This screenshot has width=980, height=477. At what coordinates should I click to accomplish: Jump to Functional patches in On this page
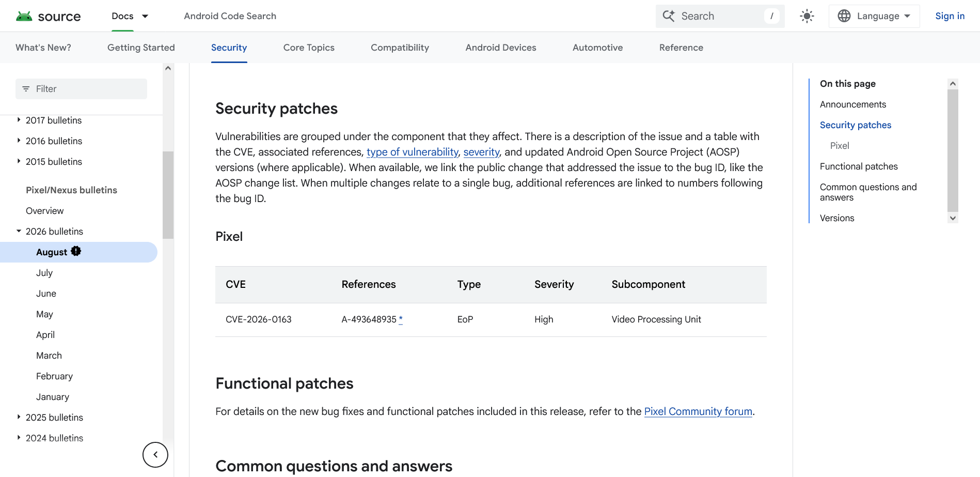click(859, 166)
